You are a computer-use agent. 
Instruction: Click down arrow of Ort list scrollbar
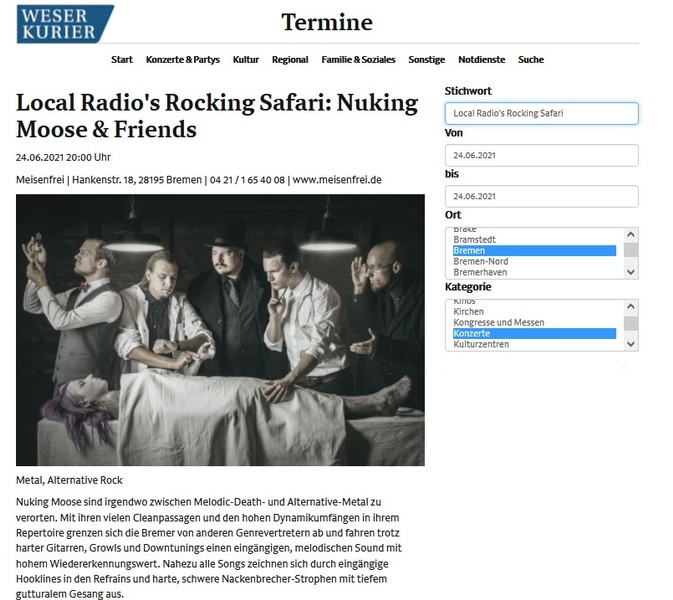[x=631, y=272]
